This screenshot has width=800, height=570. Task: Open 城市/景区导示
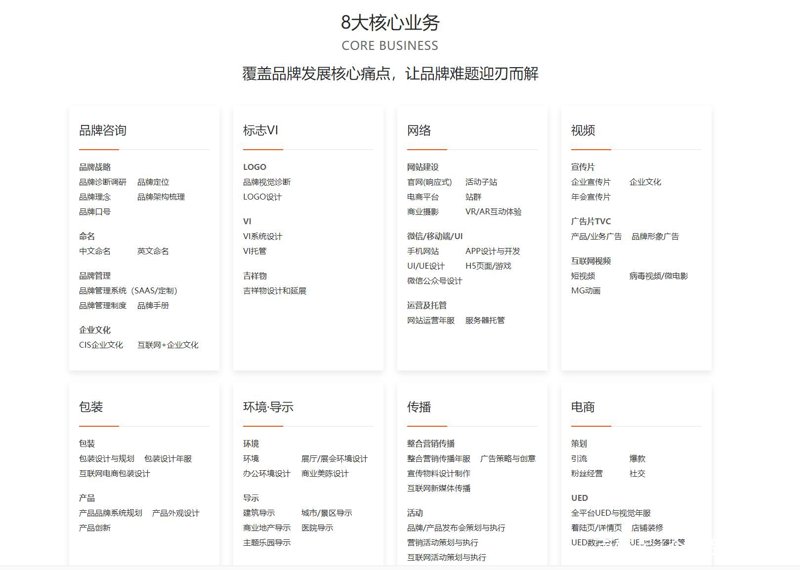[327, 513]
